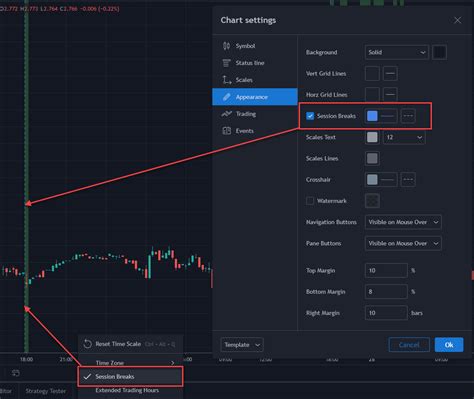
Task: Select the Status line section icon
Action: pyautogui.click(x=227, y=63)
